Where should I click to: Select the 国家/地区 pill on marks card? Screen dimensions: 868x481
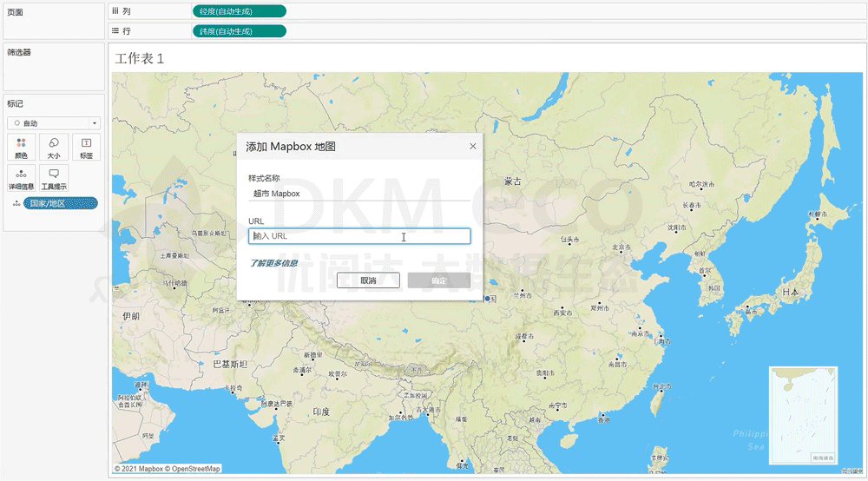pos(61,204)
